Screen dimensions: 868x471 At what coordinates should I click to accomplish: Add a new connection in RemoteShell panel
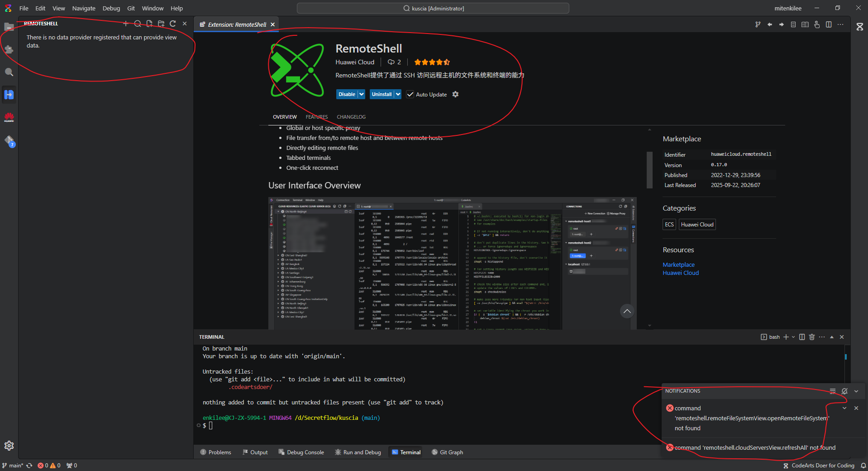(126, 24)
